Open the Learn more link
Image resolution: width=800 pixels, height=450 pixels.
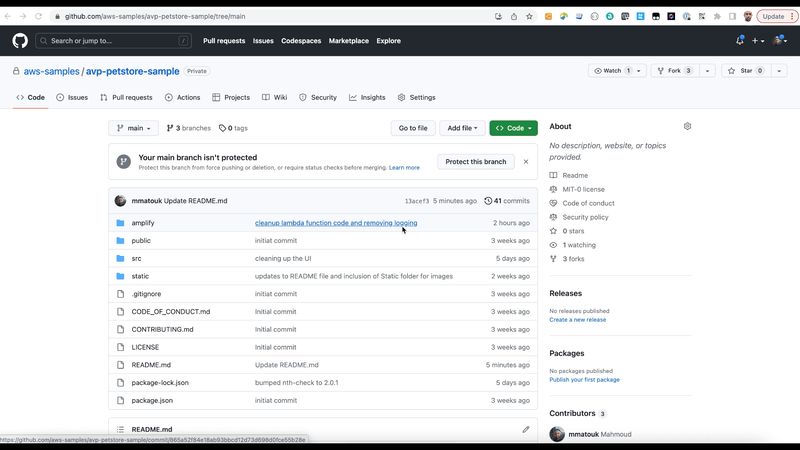tap(404, 168)
